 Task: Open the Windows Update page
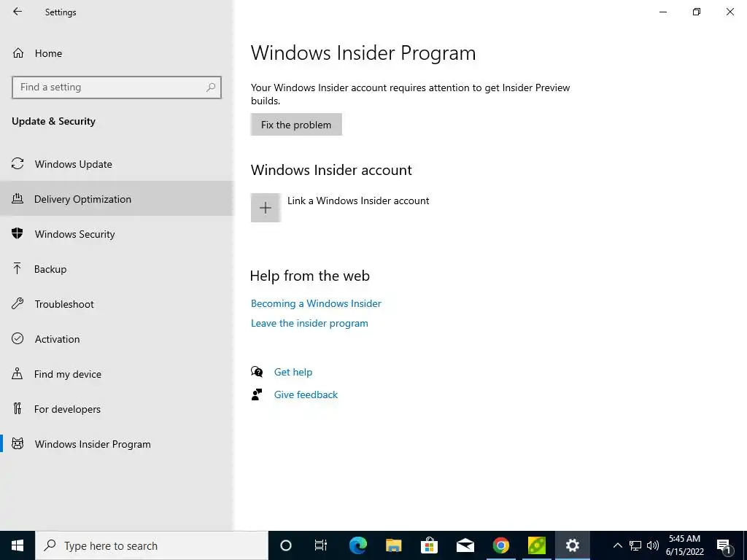(x=117, y=164)
